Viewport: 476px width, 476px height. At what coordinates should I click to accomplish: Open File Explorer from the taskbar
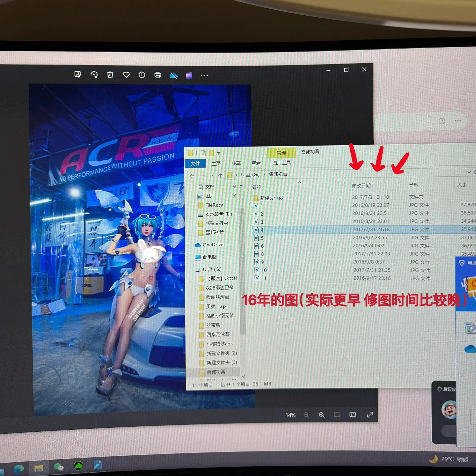point(39,468)
